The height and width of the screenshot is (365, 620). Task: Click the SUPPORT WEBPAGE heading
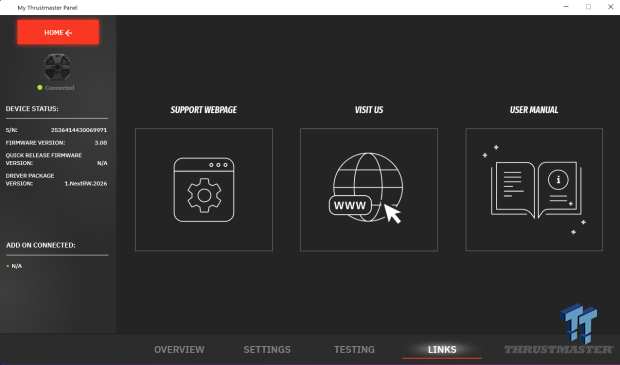coord(204,110)
